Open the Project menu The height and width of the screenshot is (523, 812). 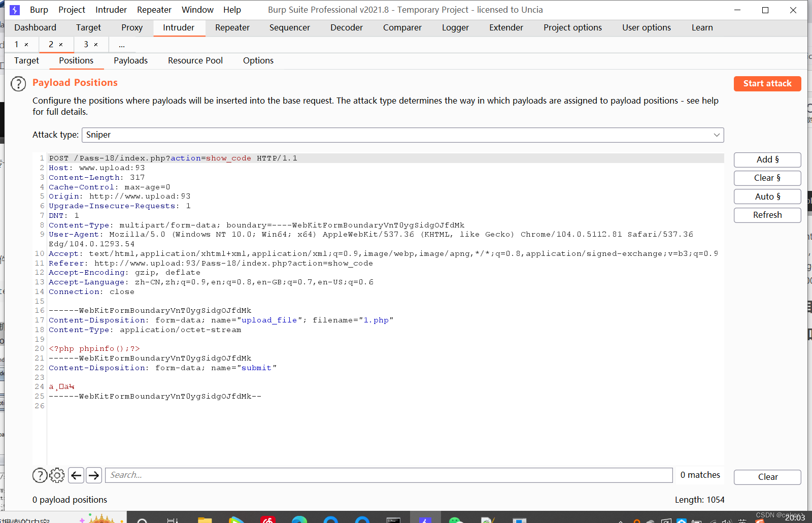72,10
